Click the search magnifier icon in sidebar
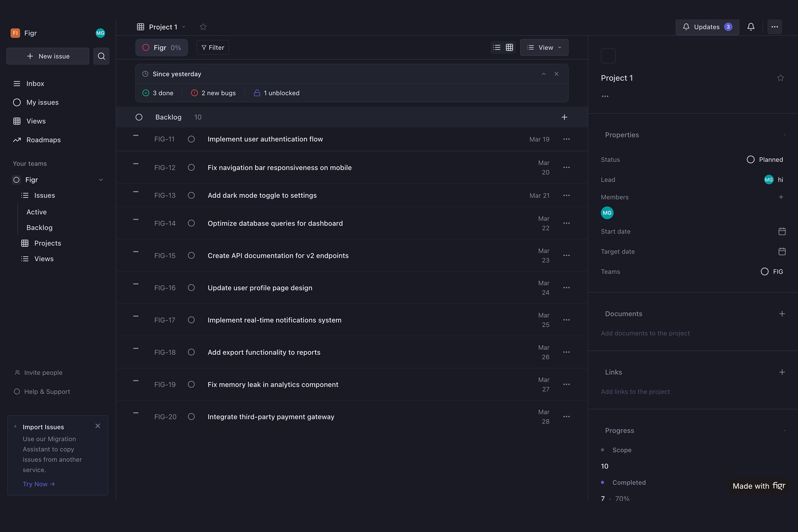This screenshot has height=532, width=798. pyautogui.click(x=101, y=56)
